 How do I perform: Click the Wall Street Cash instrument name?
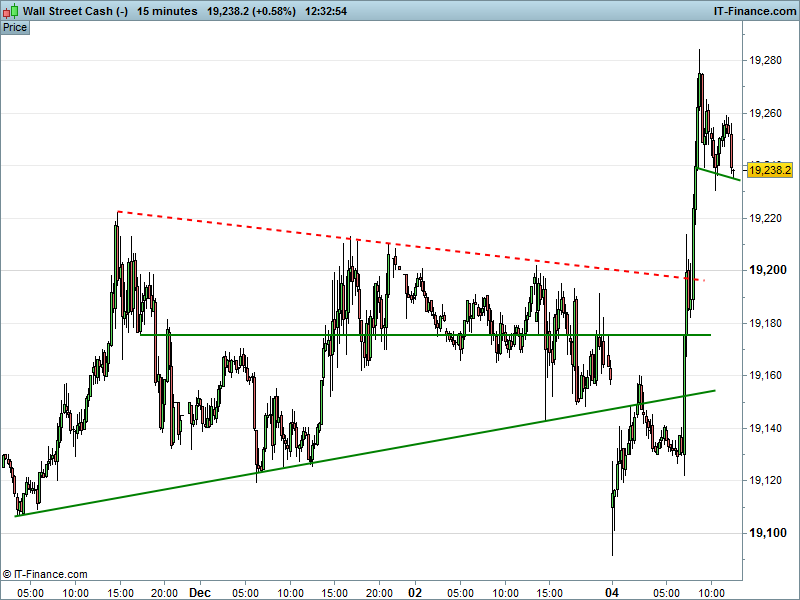tap(75, 11)
